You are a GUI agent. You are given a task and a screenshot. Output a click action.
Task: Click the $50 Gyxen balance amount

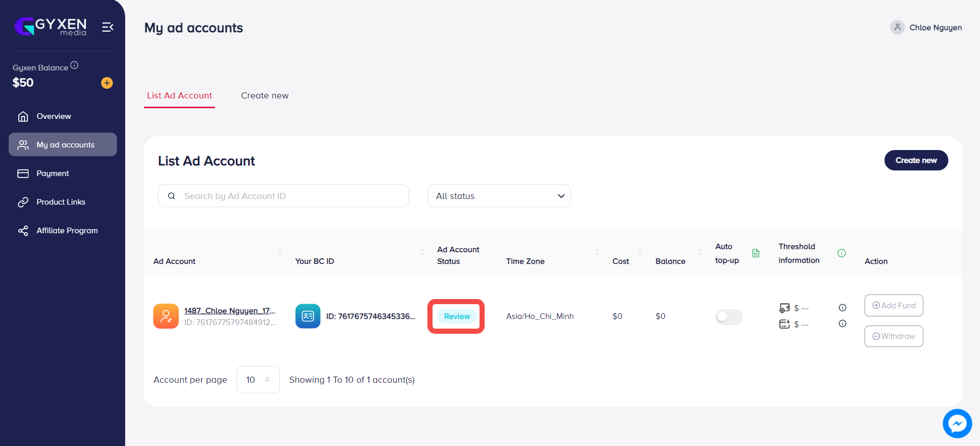23,83
